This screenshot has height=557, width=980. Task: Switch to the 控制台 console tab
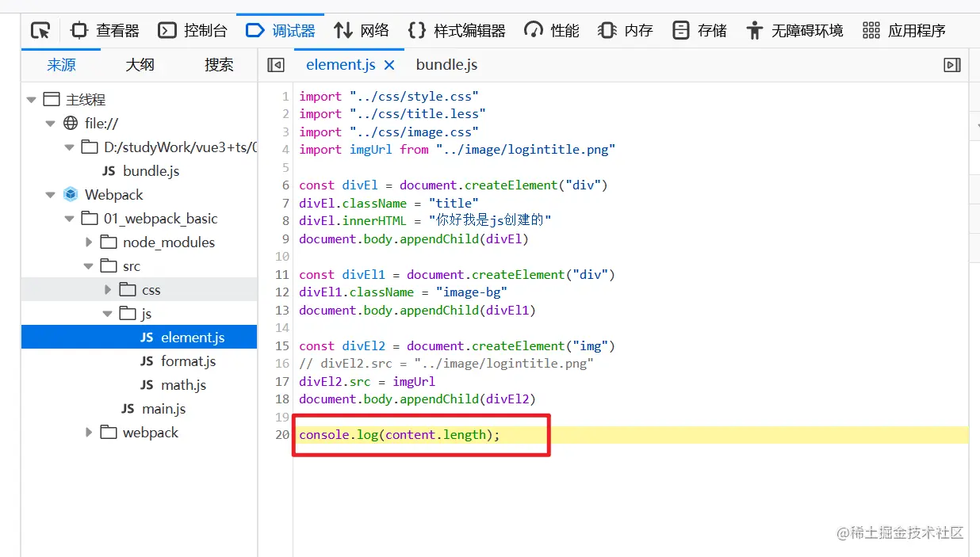193,31
